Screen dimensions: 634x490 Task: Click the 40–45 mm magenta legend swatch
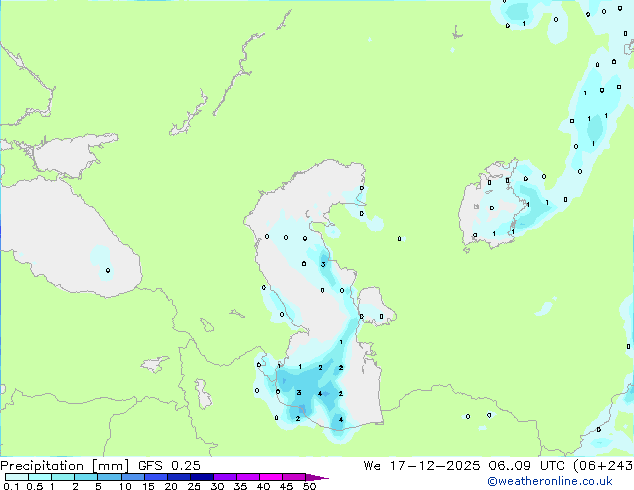[271, 477]
